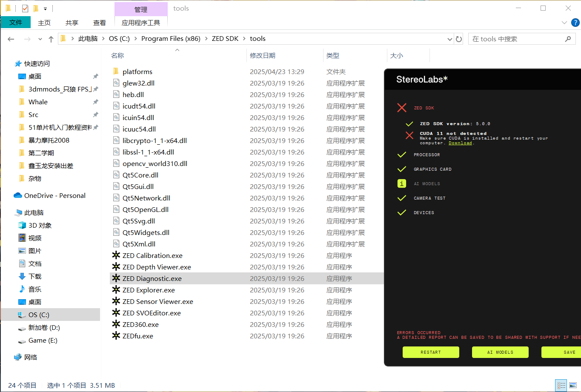
Task: Select the icudt54.dll file name
Action: (x=139, y=106)
